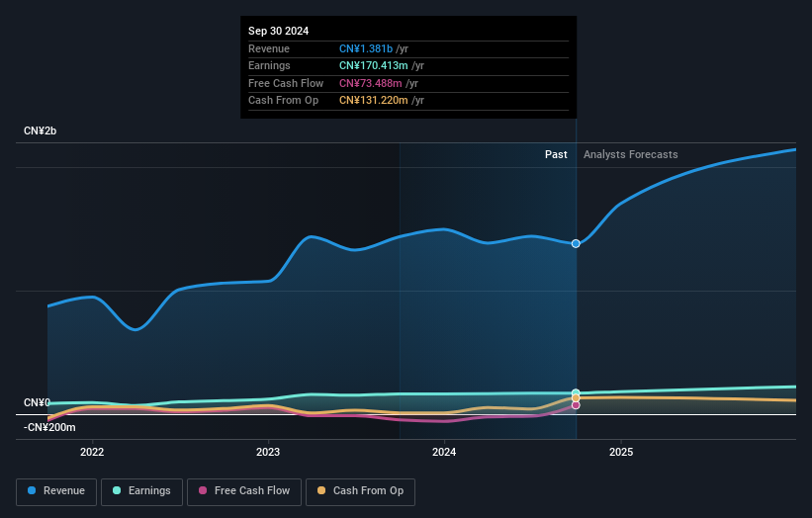Click the Earnings label in tooltip
Viewport: 812px width, 518px height.
pos(269,65)
